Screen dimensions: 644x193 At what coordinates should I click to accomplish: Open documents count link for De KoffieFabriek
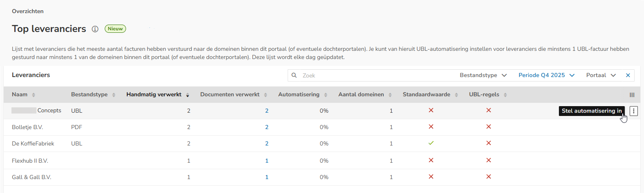pyautogui.click(x=267, y=144)
